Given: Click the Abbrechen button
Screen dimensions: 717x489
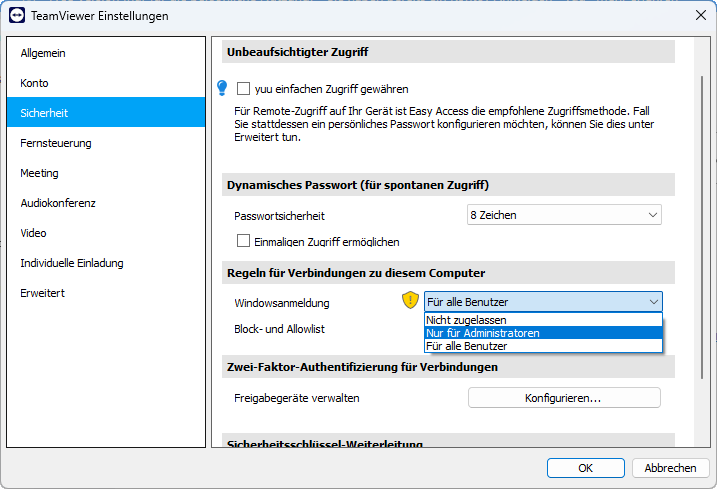Looking at the screenshot, I should point(670,468).
